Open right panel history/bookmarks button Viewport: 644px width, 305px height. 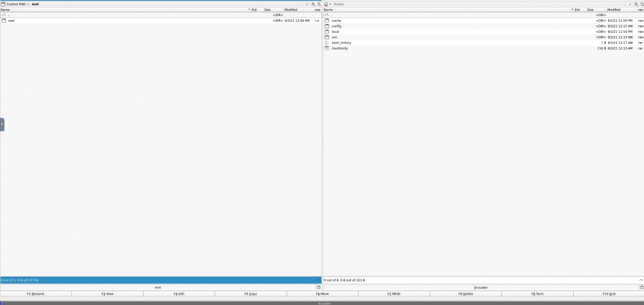(636, 4)
